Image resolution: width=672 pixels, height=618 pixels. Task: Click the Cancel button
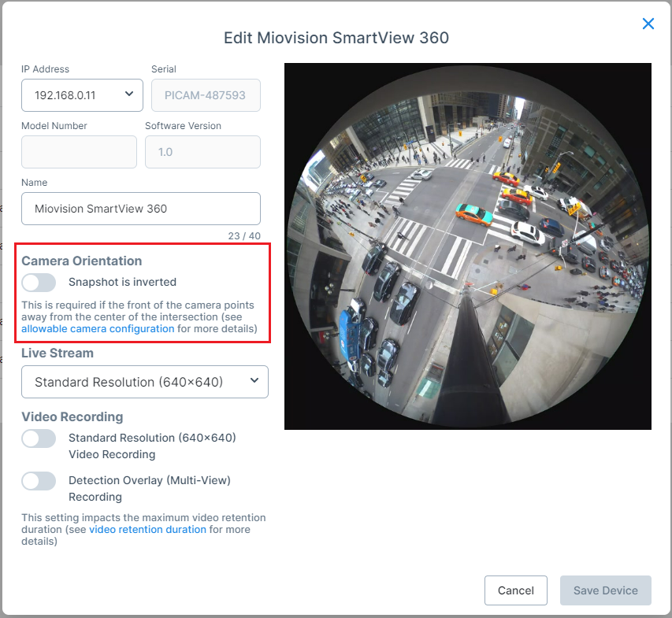[515, 590]
